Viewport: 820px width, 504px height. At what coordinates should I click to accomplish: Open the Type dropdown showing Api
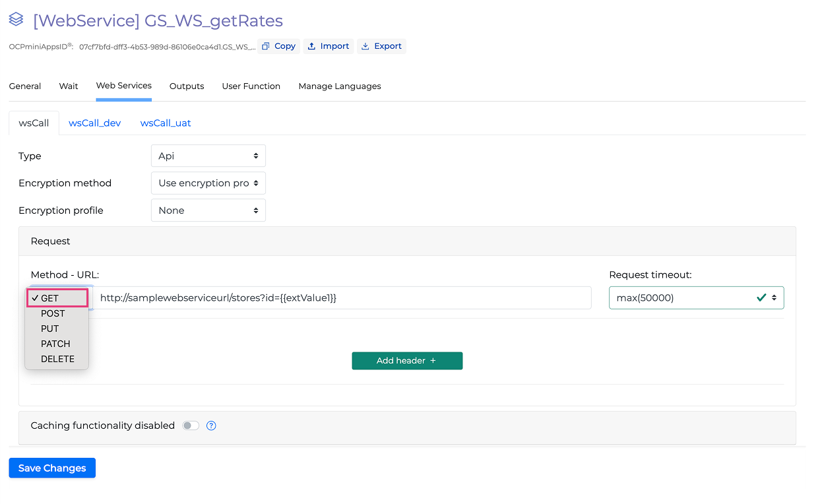(x=208, y=156)
